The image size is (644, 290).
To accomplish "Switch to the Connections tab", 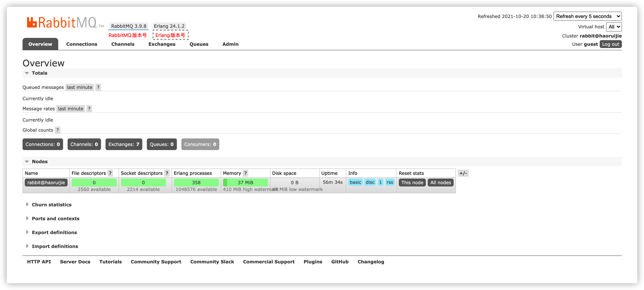I will pos(82,44).
